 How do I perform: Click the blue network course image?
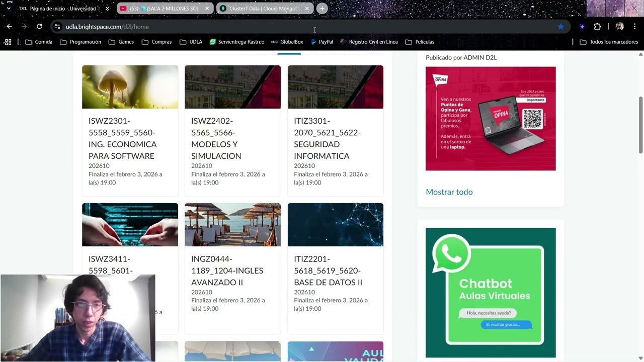(x=336, y=225)
